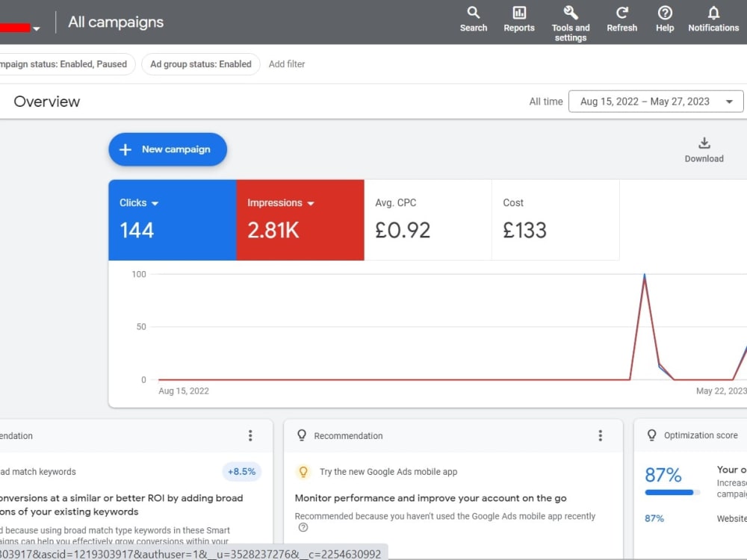Click the 87% optimization score progress bar
This screenshot has height=560, width=747.
pos(672,492)
